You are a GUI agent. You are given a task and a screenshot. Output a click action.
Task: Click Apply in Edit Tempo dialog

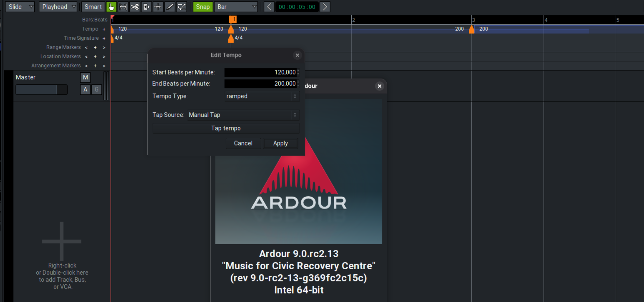point(280,143)
